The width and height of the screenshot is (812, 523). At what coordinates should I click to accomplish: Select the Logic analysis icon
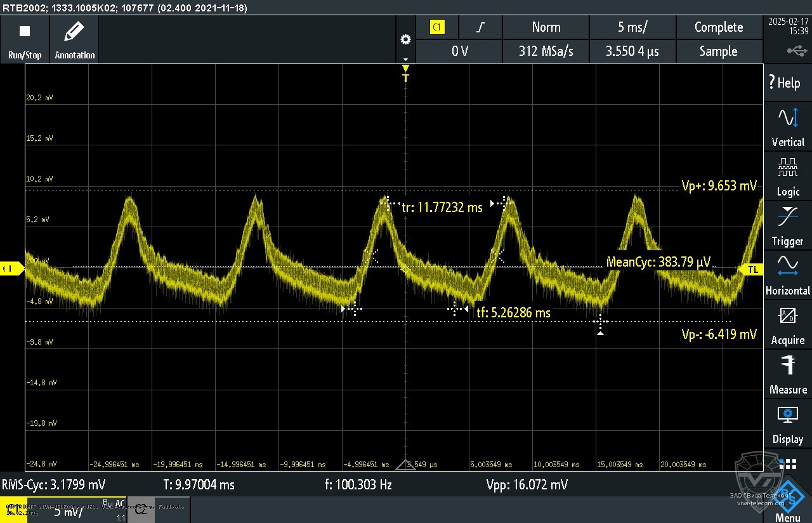(787, 173)
